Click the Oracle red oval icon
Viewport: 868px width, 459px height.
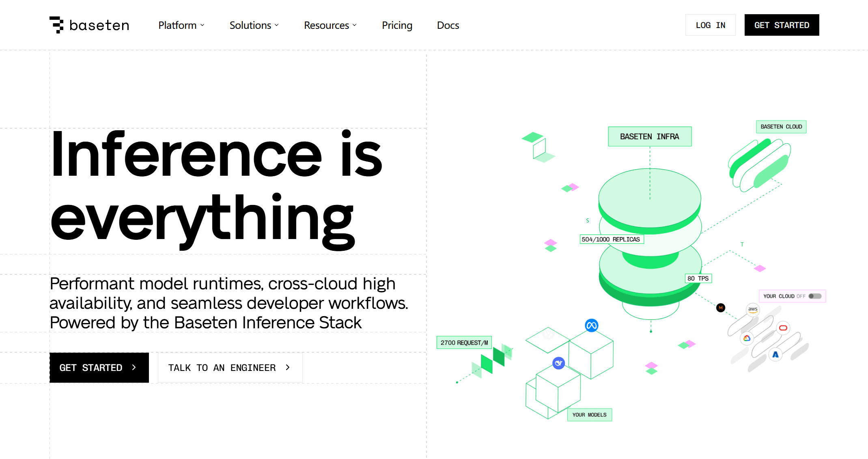pos(783,328)
